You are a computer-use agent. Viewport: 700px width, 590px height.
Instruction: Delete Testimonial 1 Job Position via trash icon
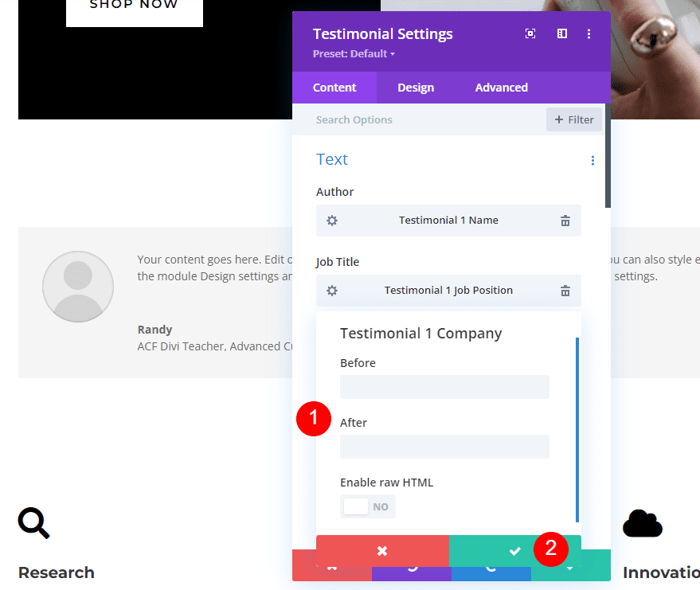pos(565,291)
